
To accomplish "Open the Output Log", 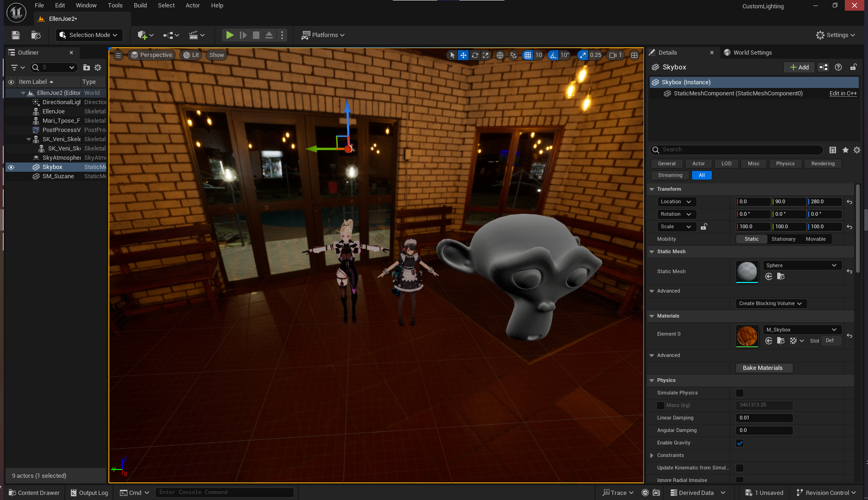I will [89, 493].
